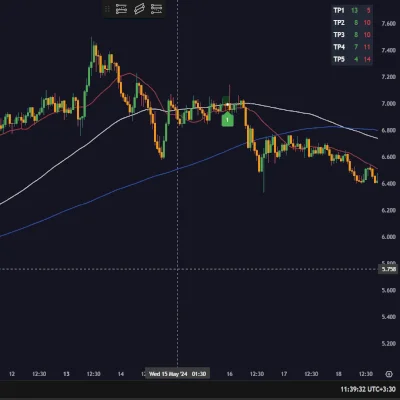Click green value 13 in TP1 row

(x=354, y=11)
